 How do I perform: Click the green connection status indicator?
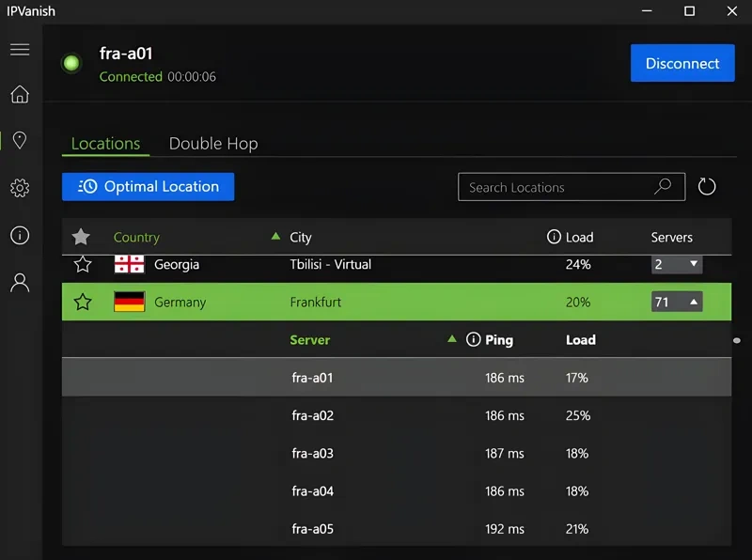point(71,63)
